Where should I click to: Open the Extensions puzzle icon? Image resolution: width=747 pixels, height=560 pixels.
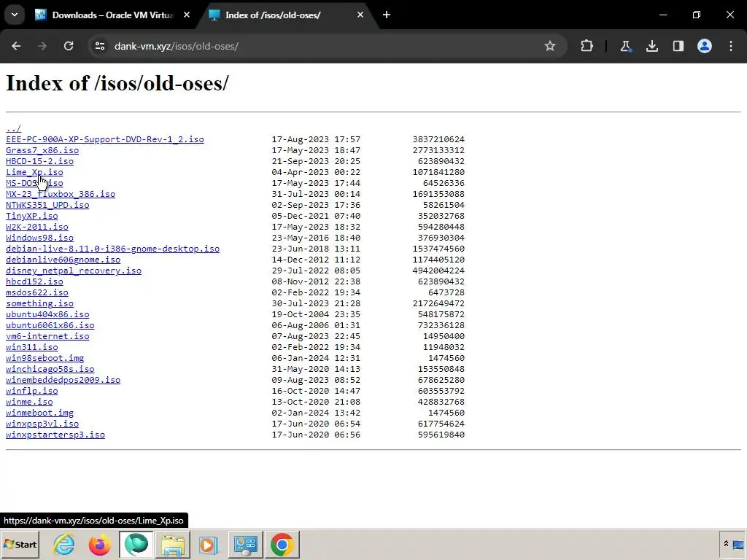coord(587,46)
